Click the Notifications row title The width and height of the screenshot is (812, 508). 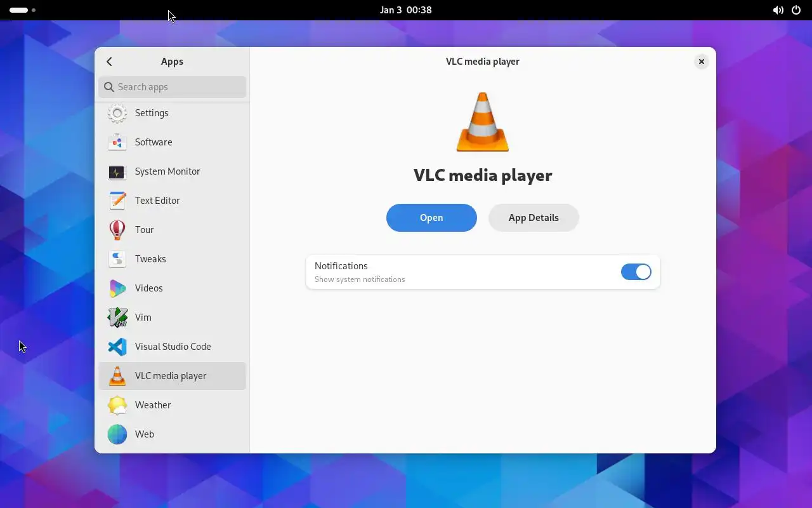(x=341, y=266)
